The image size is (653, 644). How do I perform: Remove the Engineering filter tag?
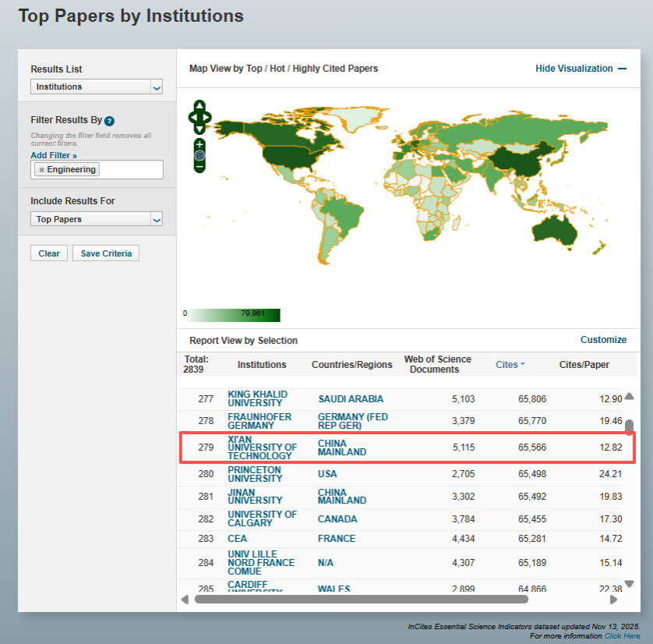[42, 169]
